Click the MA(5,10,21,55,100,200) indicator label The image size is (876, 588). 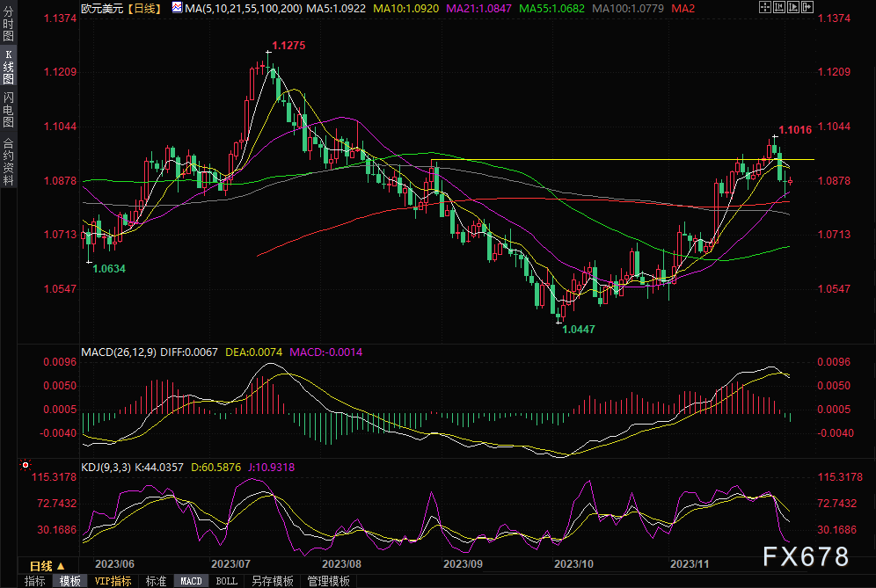pos(237,8)
